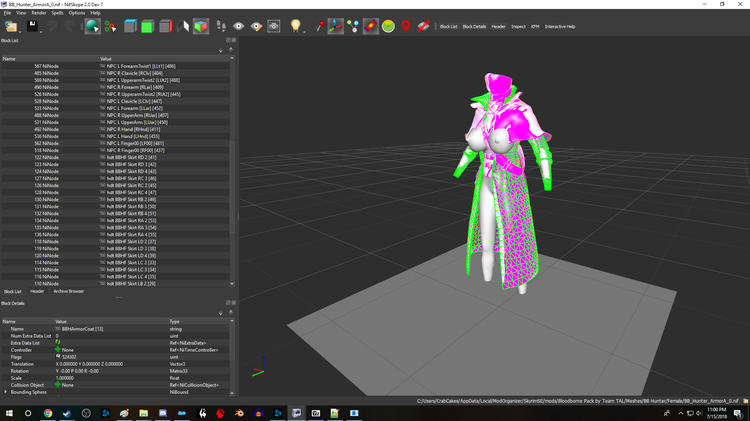The image size is (750, 421).
Task: Open the File menu
Action: (7, 13)
